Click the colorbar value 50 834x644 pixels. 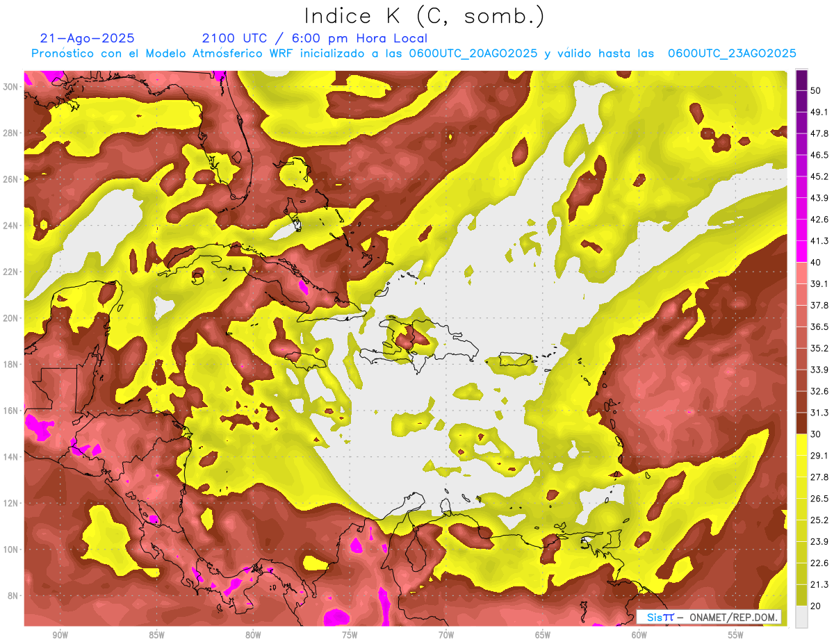pyautogui.click(x=816, y=90)
